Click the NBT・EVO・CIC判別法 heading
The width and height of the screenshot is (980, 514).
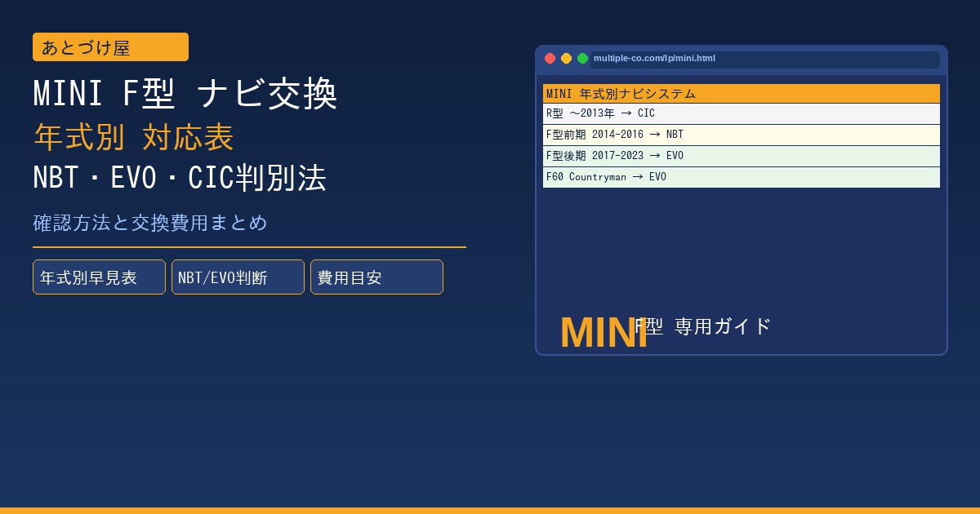[180, 178]
